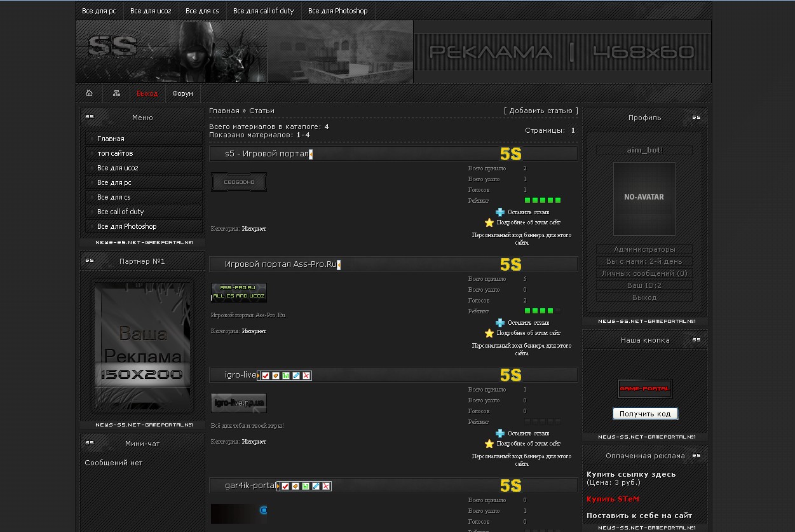Toggle the red checkmark for gar4ik-portal entry

285,486
